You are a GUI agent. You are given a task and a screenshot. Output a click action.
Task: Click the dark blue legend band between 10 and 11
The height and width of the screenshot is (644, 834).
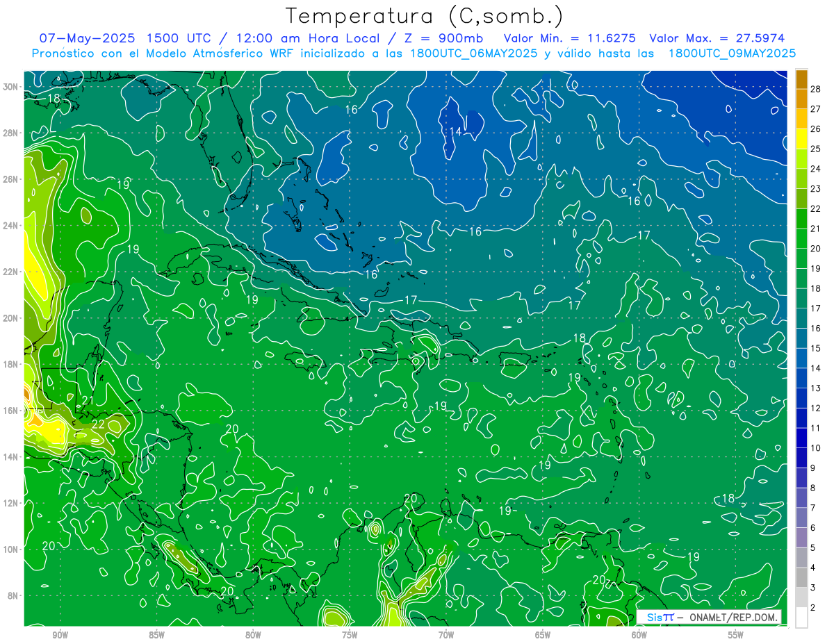(x=801, y=438)
